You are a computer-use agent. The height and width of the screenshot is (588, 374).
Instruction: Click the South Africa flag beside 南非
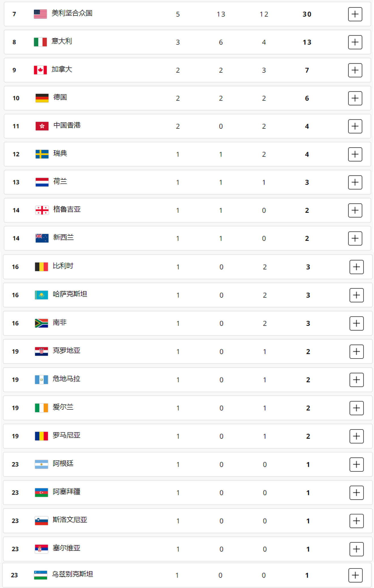[41, 323]
